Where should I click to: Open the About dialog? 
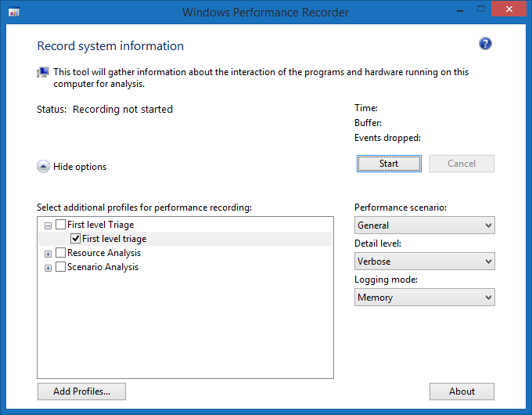462,392
